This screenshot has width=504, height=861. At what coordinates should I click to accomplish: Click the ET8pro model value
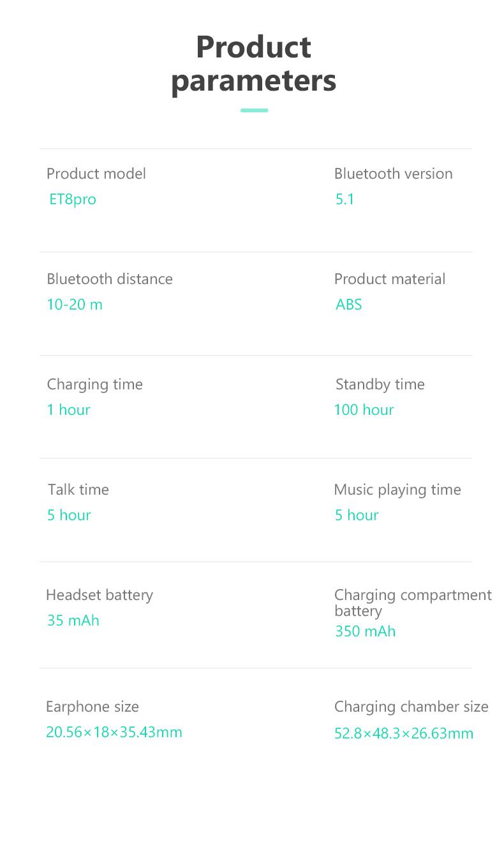pos(73,199)
